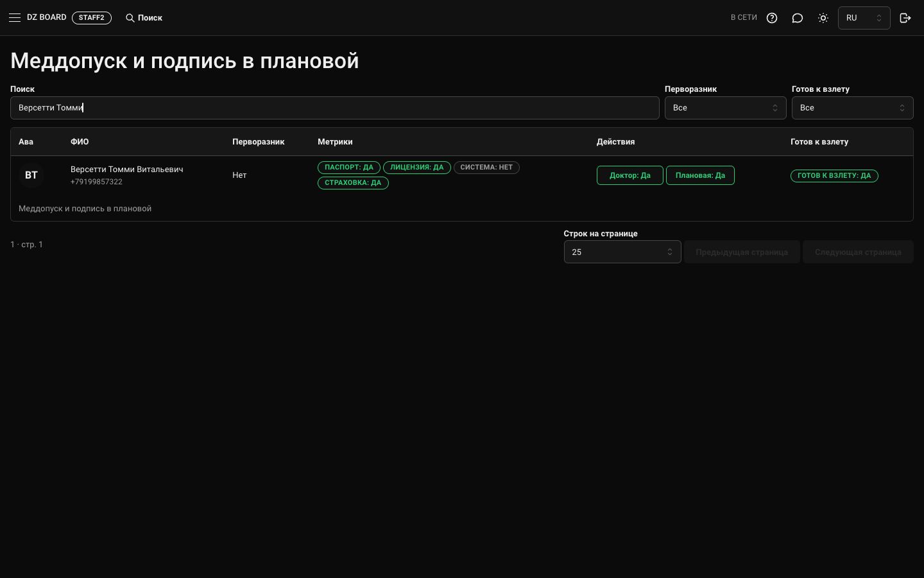This screenshot has height=578, width=924.
Task: Click the Метрики column header
Action: 335,141
